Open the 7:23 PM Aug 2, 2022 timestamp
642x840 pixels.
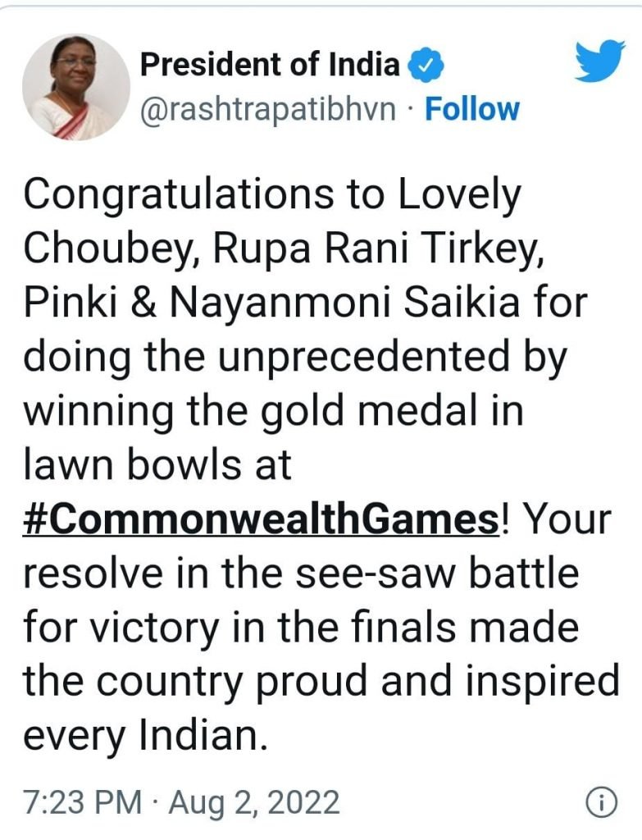click(181, 803)
